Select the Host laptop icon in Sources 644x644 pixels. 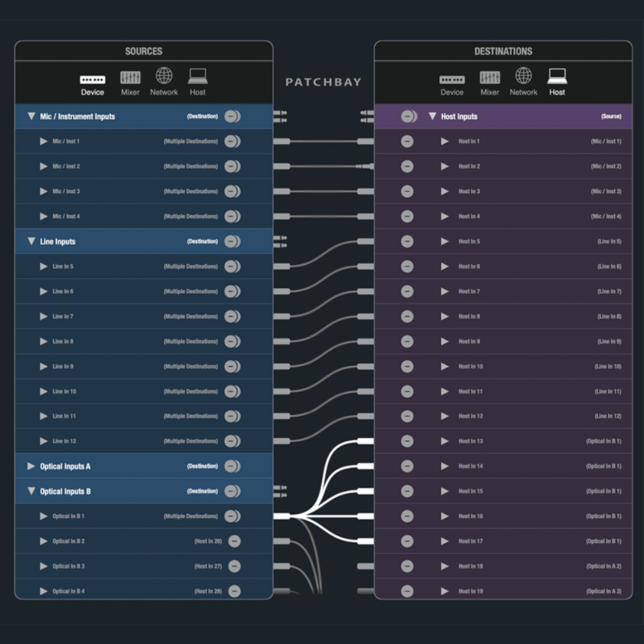coord(198,76)
